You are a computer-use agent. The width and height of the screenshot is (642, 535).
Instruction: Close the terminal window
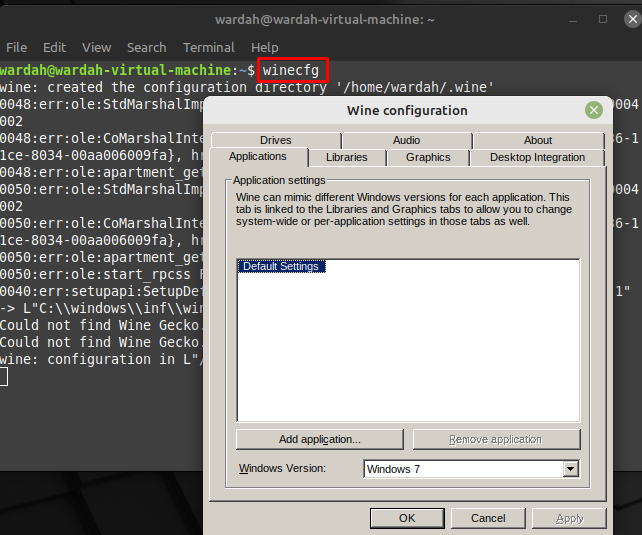pos(633,19)
